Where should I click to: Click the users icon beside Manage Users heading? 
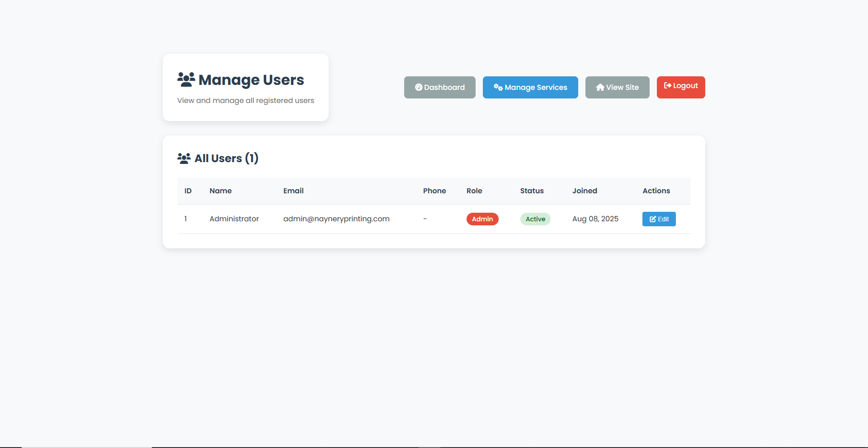[185, 79]
